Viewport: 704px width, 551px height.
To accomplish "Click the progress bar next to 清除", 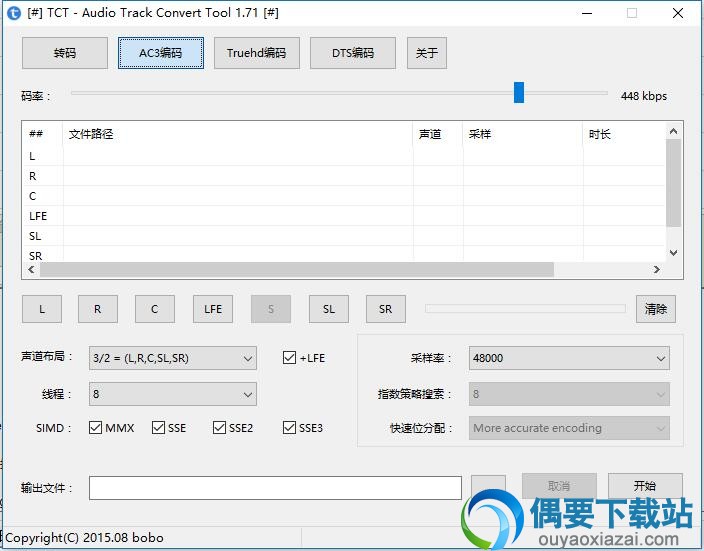I will coord(525,309).
